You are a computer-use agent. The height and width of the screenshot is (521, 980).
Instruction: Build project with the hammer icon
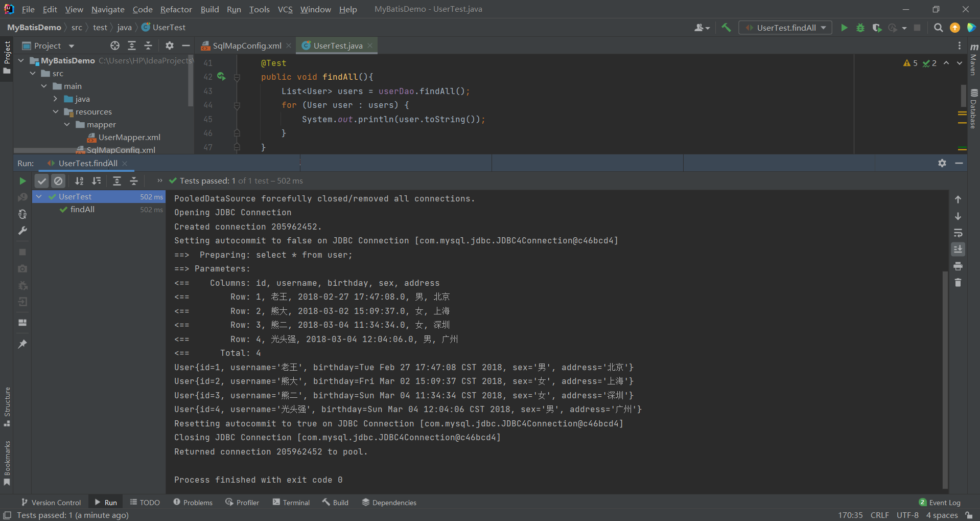(x=726, y=28)
